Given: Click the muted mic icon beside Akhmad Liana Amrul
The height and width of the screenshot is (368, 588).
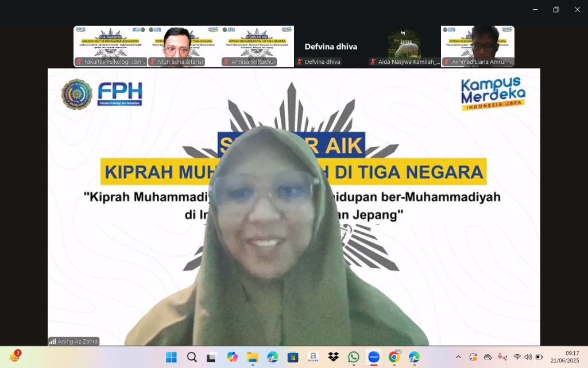Looking at the screenshot, I should click(x=446, y=62).
